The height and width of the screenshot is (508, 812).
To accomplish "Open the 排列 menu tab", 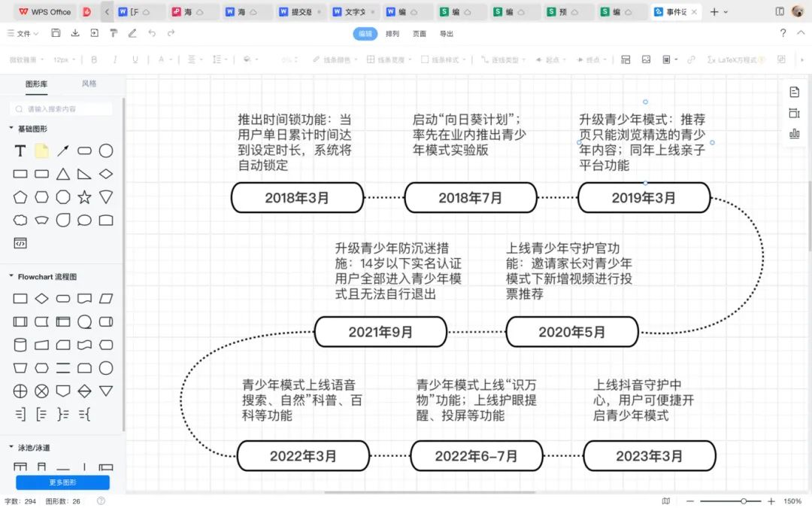I will coord(392,33).
